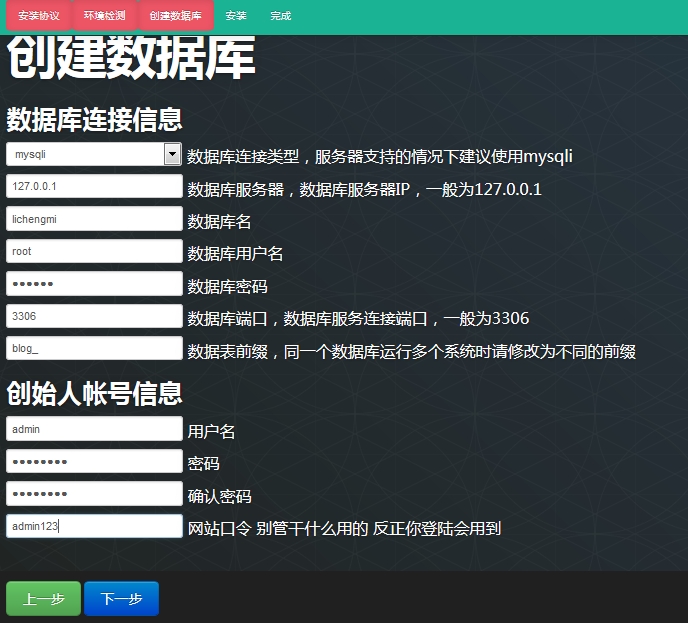Click the 数据库密码 password field
688x623 pixels.
(94, 284)
